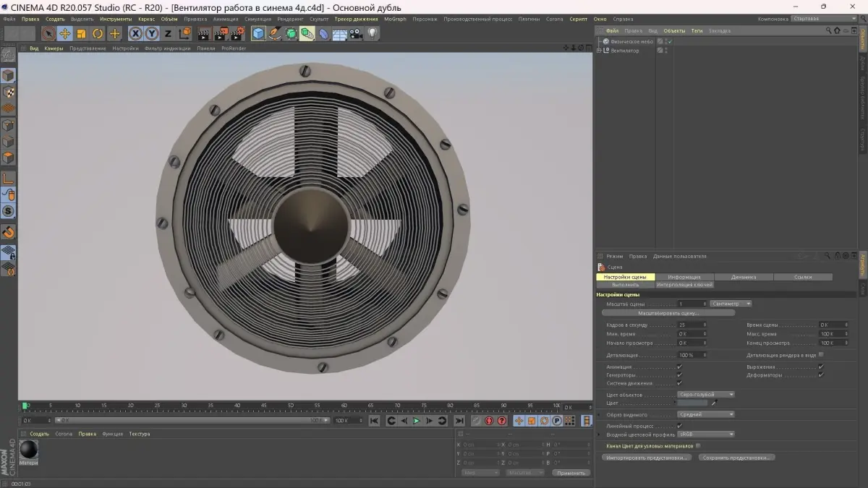Switch to the Динамика tab
The image size is (868, 488).
(744, 277)
